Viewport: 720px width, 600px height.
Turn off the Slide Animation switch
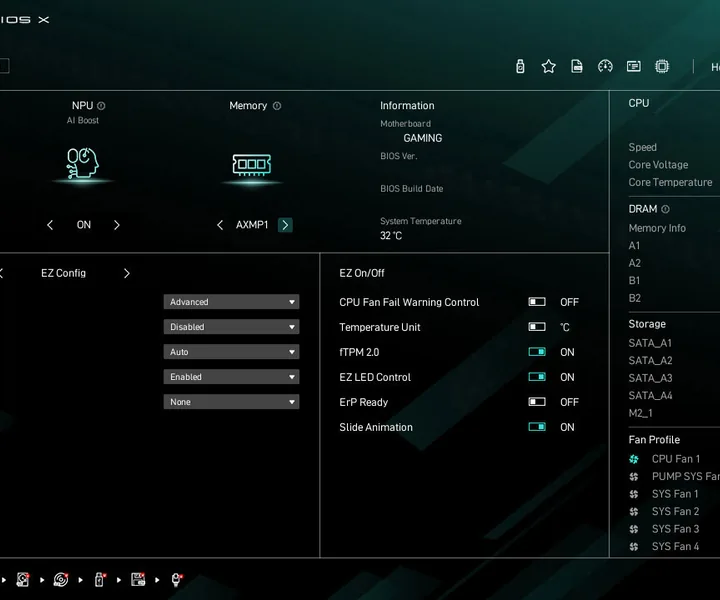click(537, 427)
